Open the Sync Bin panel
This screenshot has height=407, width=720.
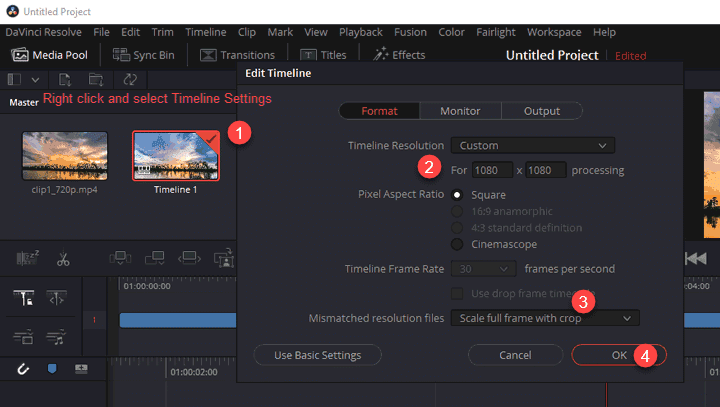[144, 55]
